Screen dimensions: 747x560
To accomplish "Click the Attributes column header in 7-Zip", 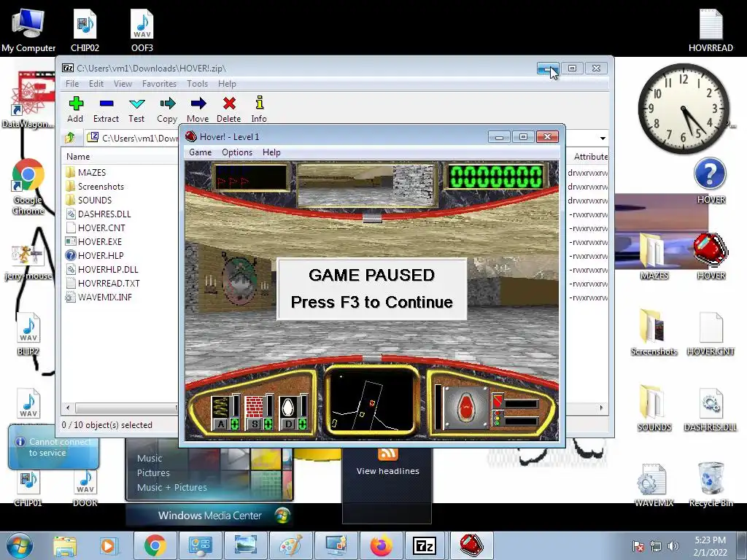I will 589,157.
